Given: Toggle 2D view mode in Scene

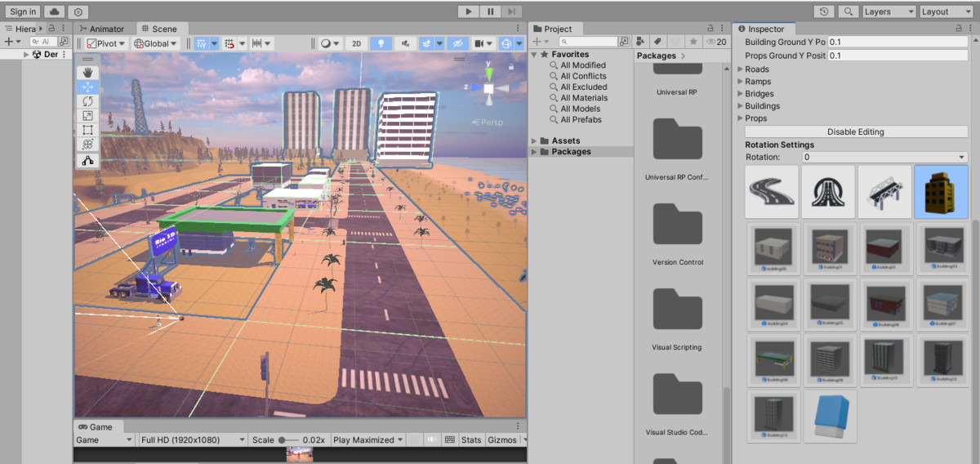Looking at the screenshot, I should [x=356, y=43].
